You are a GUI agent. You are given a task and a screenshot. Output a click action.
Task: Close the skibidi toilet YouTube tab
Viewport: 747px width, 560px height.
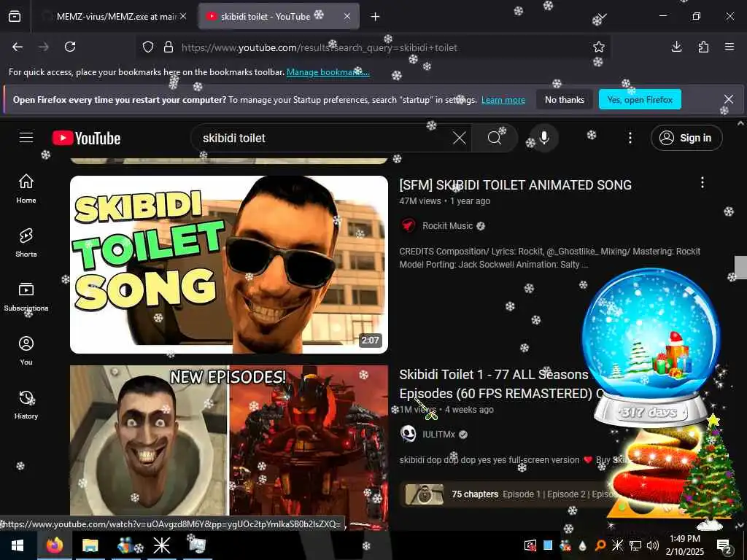point(347,16)
